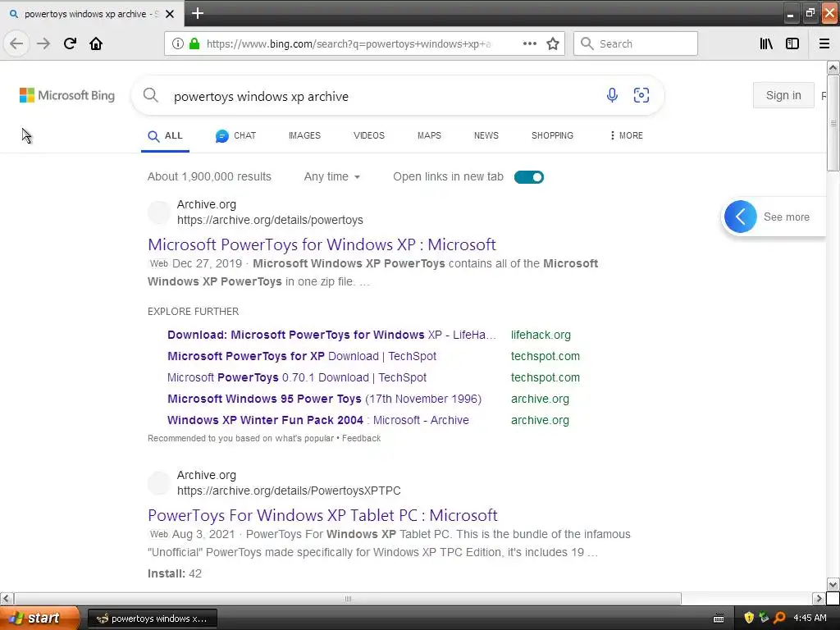Close the powertoys search tab
The width and height of the screenshot is (840, 630).
170,14
